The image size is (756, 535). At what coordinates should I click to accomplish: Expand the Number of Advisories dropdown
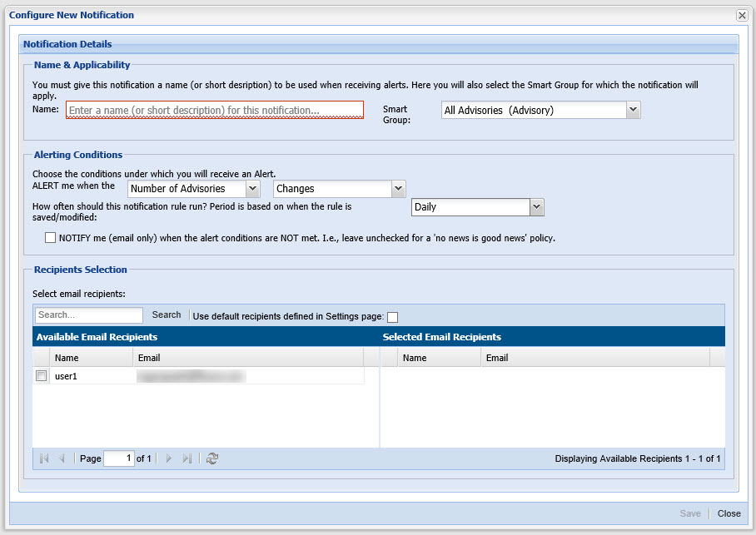click(x=252, y=189)
